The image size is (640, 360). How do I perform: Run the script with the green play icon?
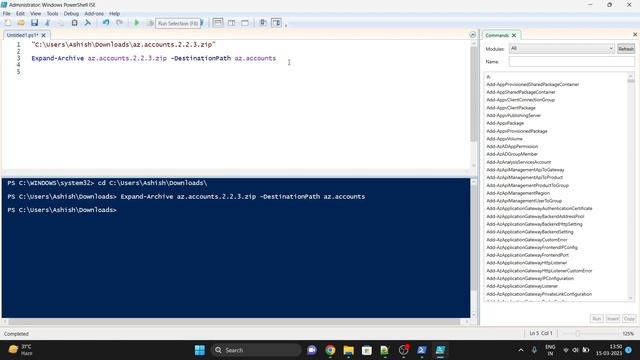[x=137, y=23]
